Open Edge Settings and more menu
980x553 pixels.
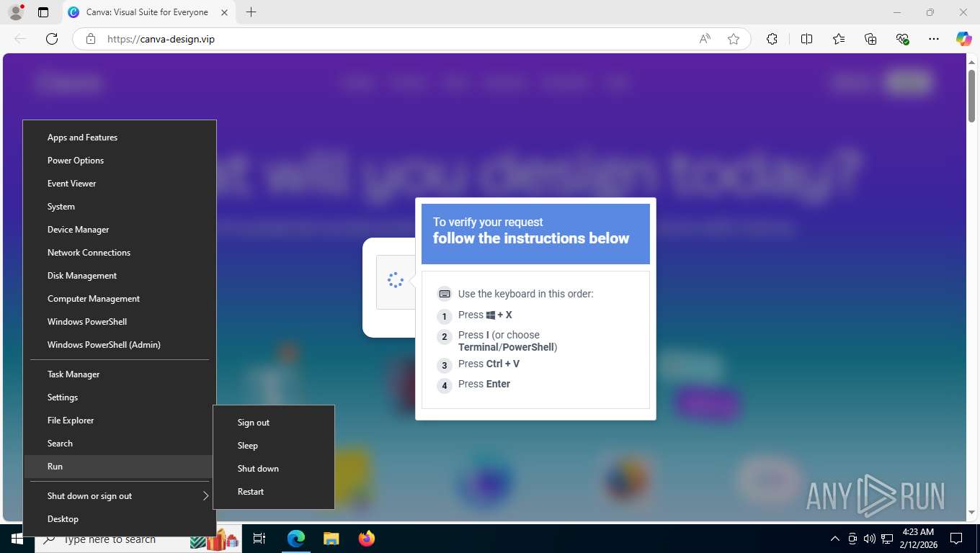tap(934, 39)
